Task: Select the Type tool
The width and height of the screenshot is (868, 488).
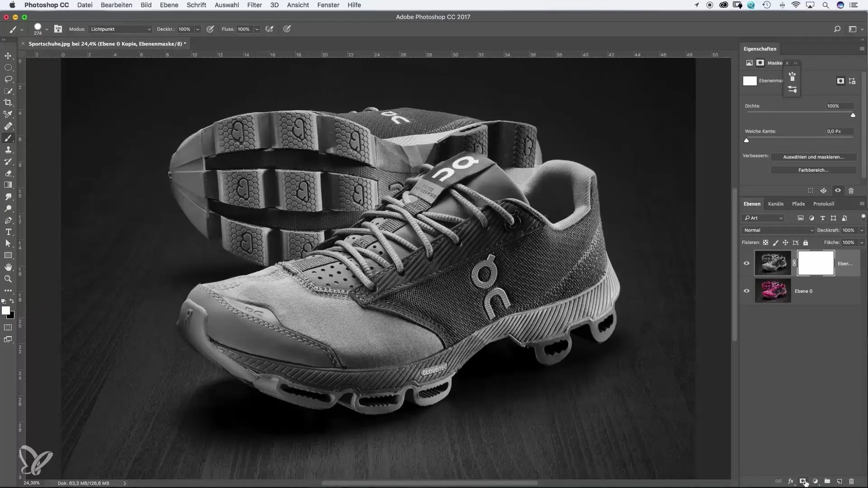Action: [8, 232]
